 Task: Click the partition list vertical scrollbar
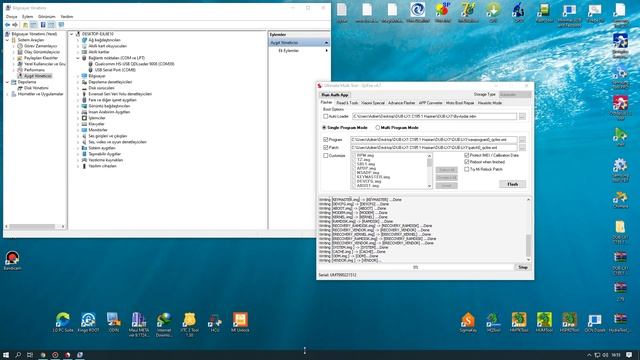coord(429,171)
